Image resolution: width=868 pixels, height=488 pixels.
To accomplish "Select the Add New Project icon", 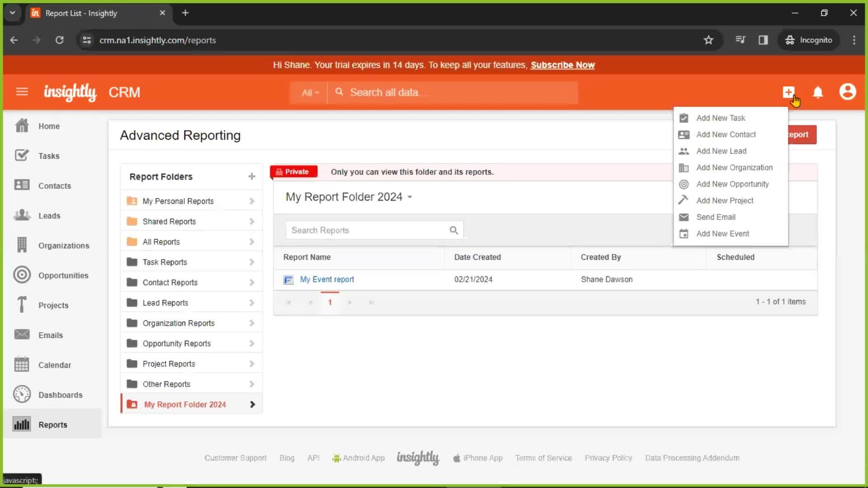I will coord(684,200).
